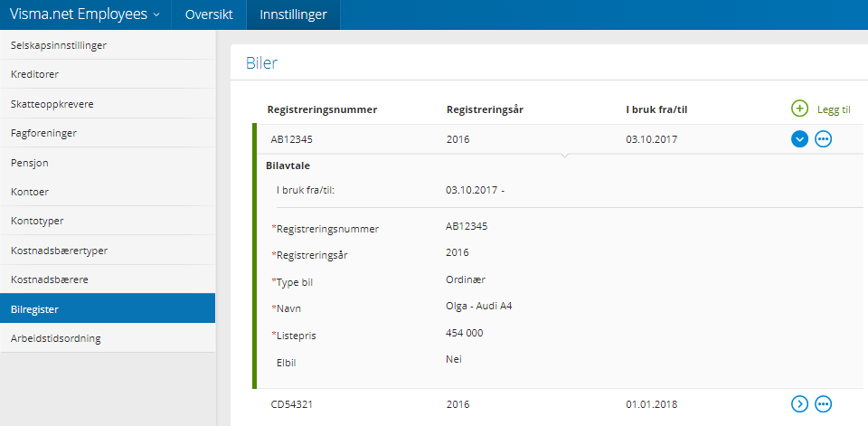Click the Ordinær car type value
The image size is (868, 426).
point(466,279)
